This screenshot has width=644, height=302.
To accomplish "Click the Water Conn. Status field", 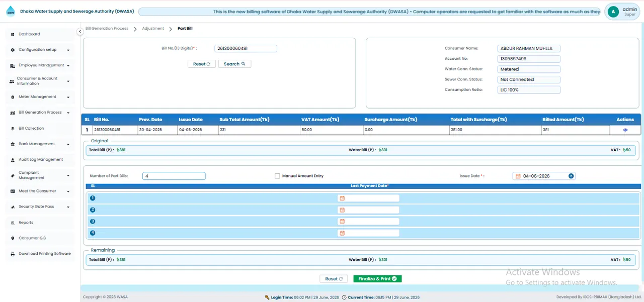I will coord(529,69).
